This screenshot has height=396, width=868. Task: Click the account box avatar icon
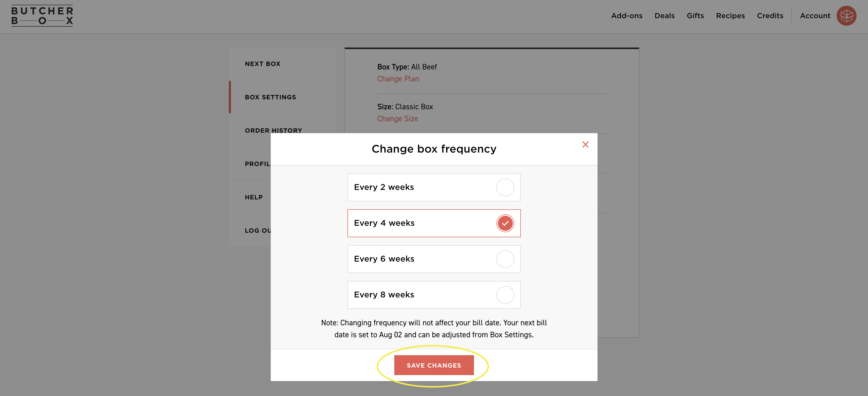coord(846,15)
